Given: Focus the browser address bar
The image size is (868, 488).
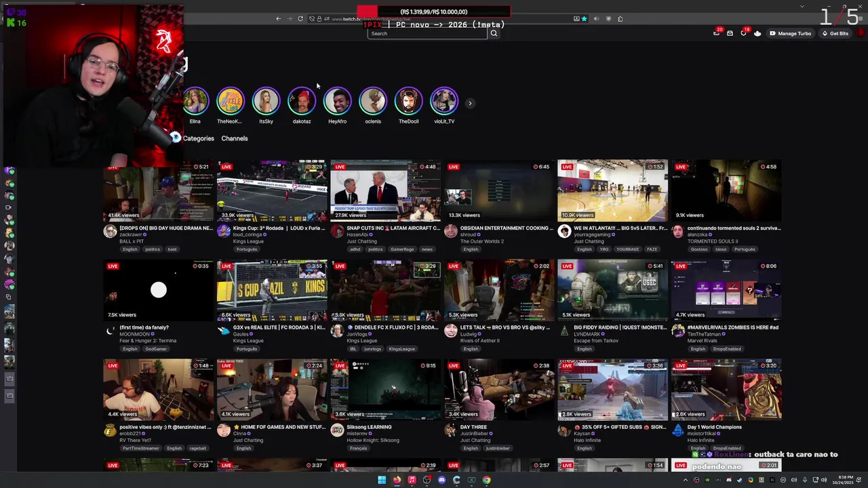Looking at the screenshot, I should (448, 18).
